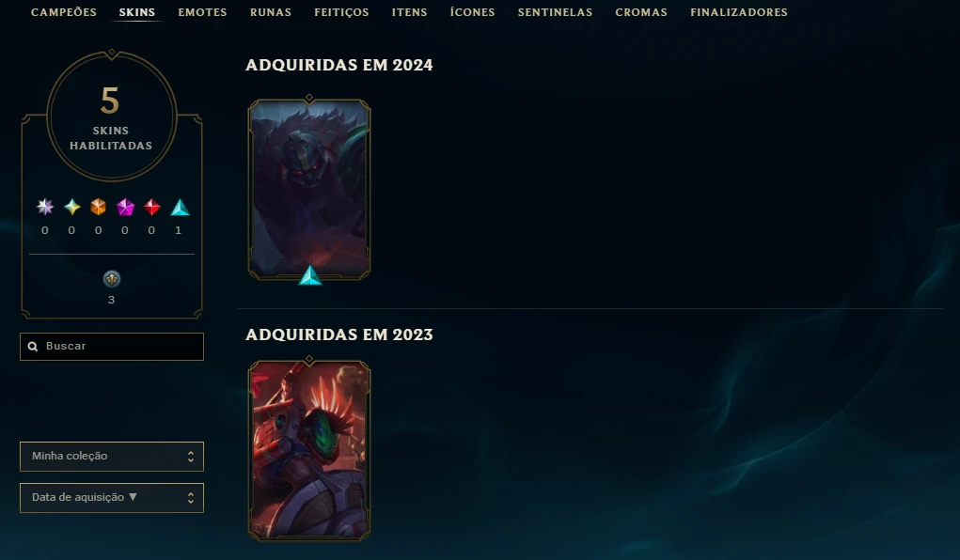Image resolution: width=960 pixels, height=560 pixels.
Task: Click the cyan triangle gem icon in panel
Action: point(180,208)
